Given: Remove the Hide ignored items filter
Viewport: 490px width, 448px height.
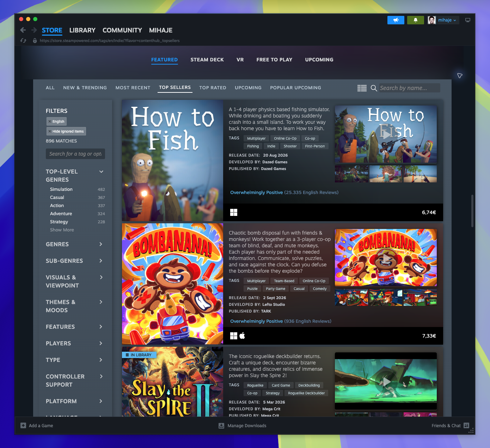Looking at the screenshot, I should point(50,131).
